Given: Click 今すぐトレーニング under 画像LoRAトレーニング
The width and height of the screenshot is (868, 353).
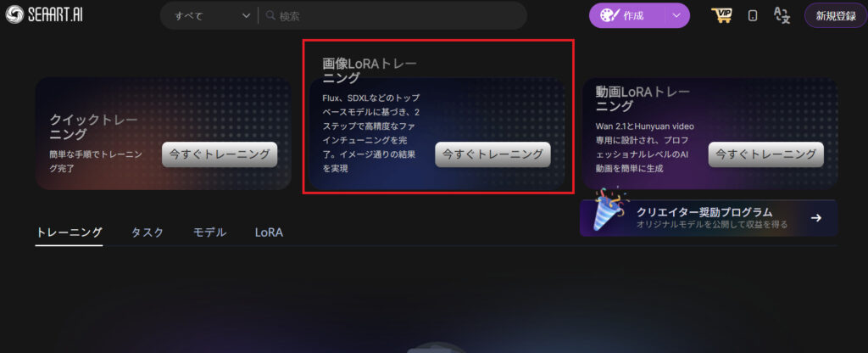Looking at the screenshot, I should (x=492, y=154).
